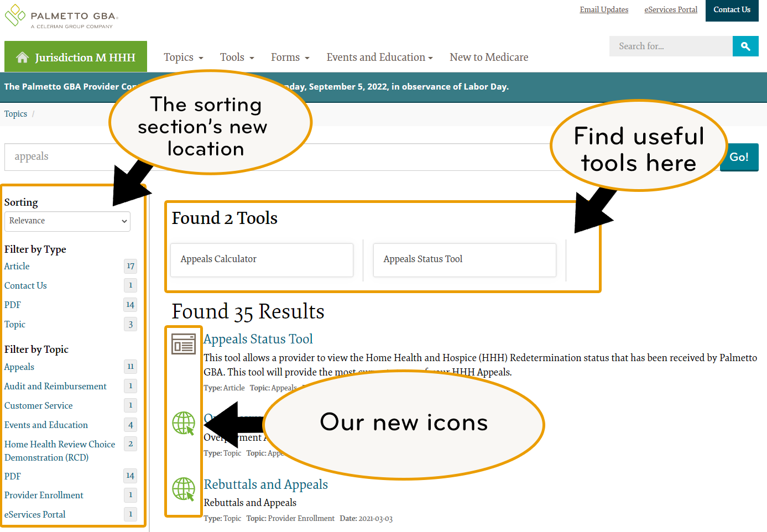Open the Sorting Relevance dropdown
This screenshot has width=767, height=532.
[67, 221]
